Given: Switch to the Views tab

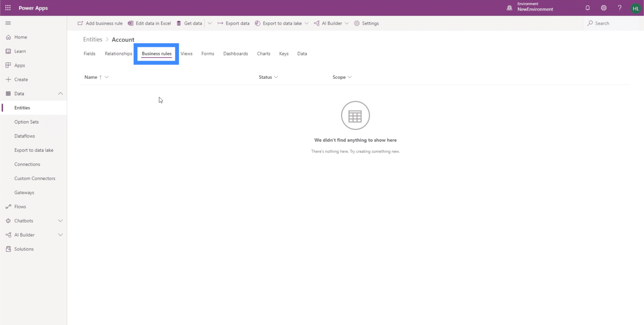Looking at the screenshot, I should (186, 54).
